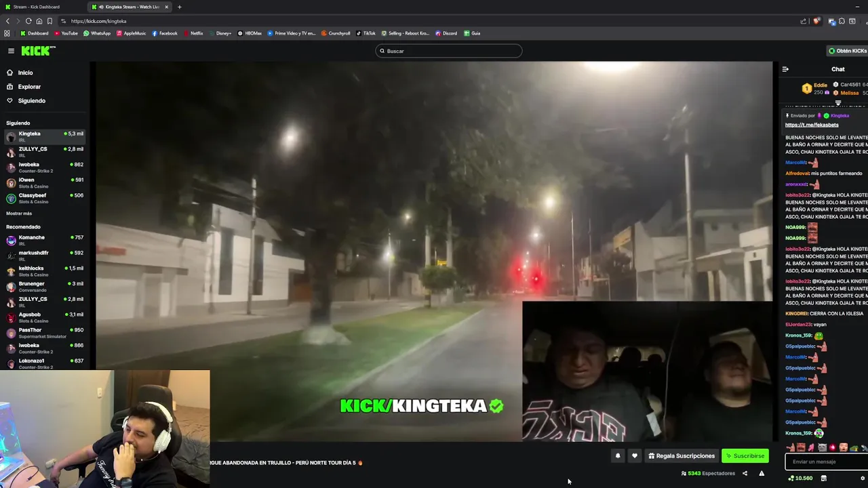Open the browser apps grid icon
The height and width of the screenshot is (488, 868).
pos(7,33)
